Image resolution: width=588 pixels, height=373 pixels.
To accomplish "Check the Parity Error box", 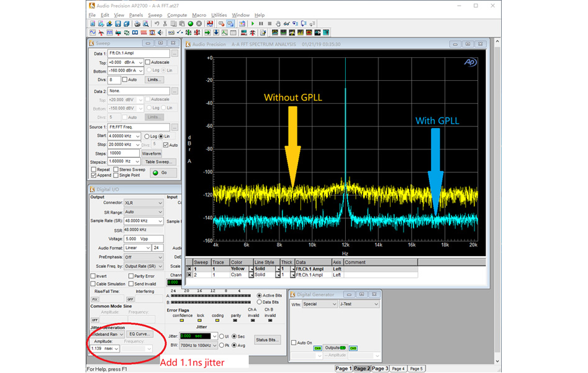I will (131, 276).
